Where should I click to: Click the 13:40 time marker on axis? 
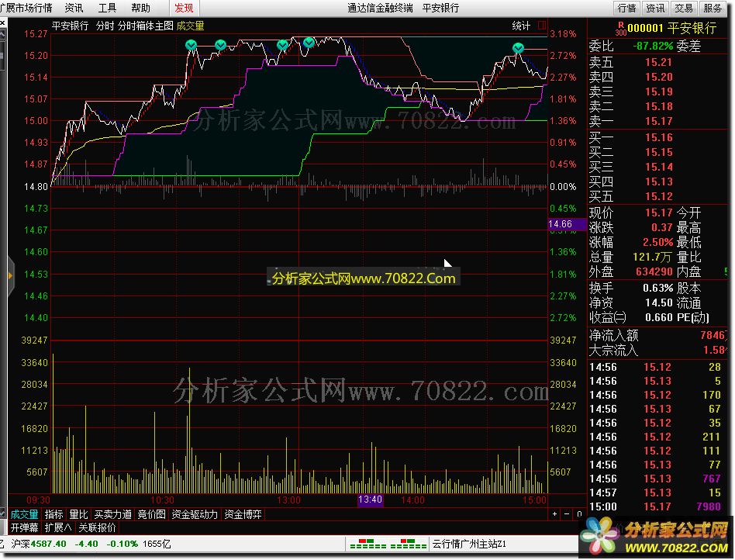point(371,500)
